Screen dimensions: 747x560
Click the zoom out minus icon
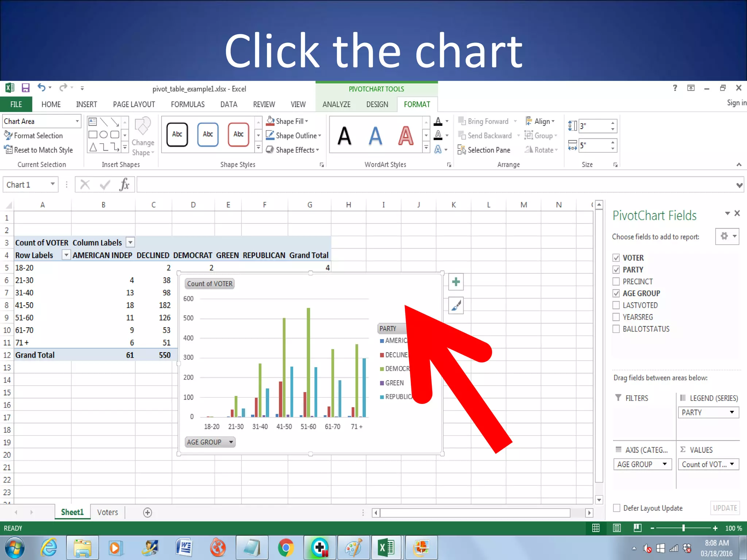(x=653, y=528)
